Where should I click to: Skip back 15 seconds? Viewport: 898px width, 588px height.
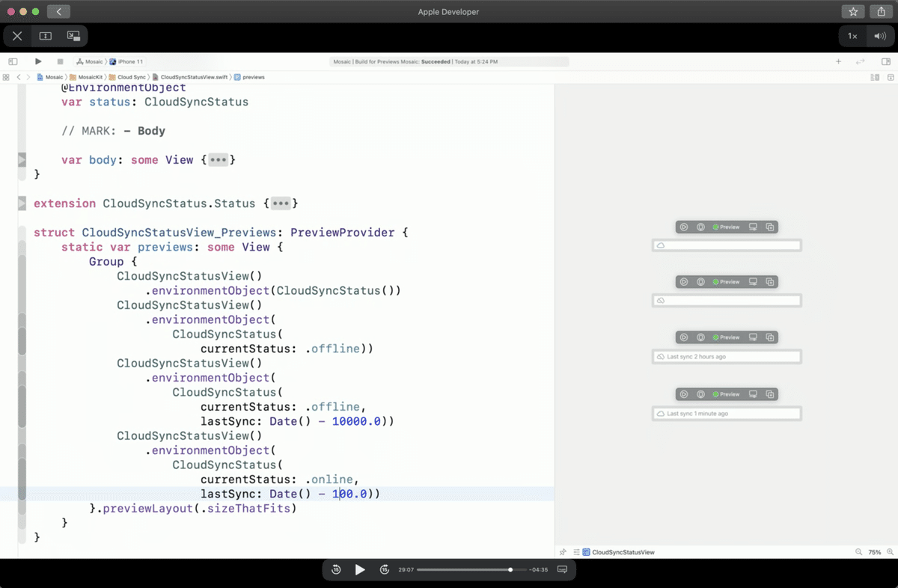pos(336,570)
